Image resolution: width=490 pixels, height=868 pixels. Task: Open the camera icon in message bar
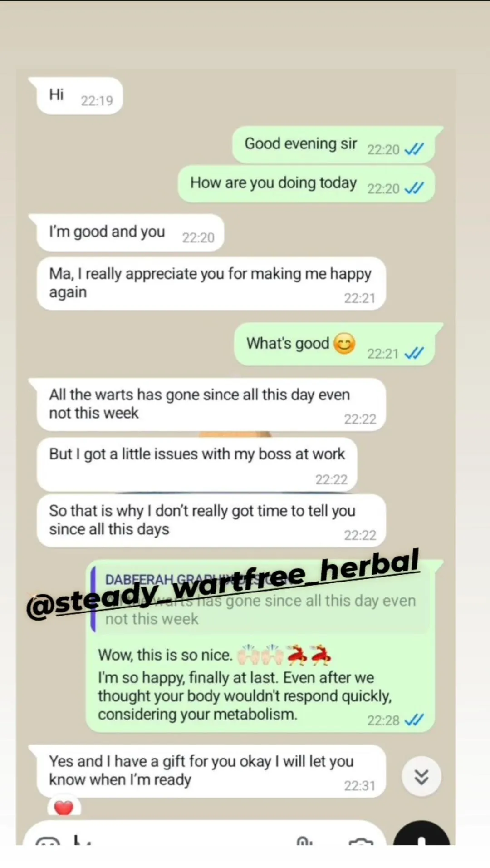pos(361,841)
